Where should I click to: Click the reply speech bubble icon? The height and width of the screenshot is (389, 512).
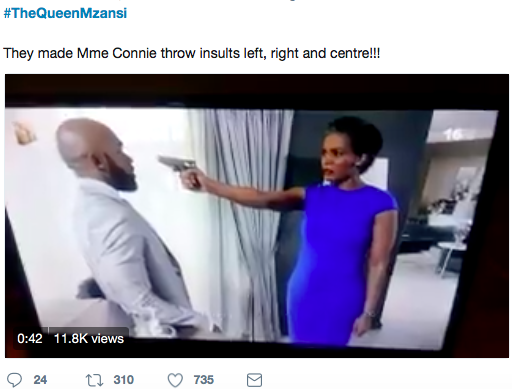14,380
